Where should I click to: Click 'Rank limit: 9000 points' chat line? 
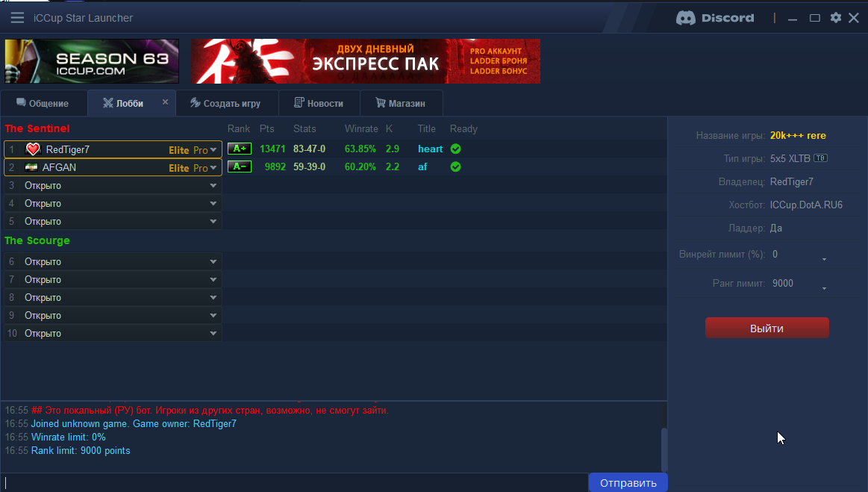(81, 450)
